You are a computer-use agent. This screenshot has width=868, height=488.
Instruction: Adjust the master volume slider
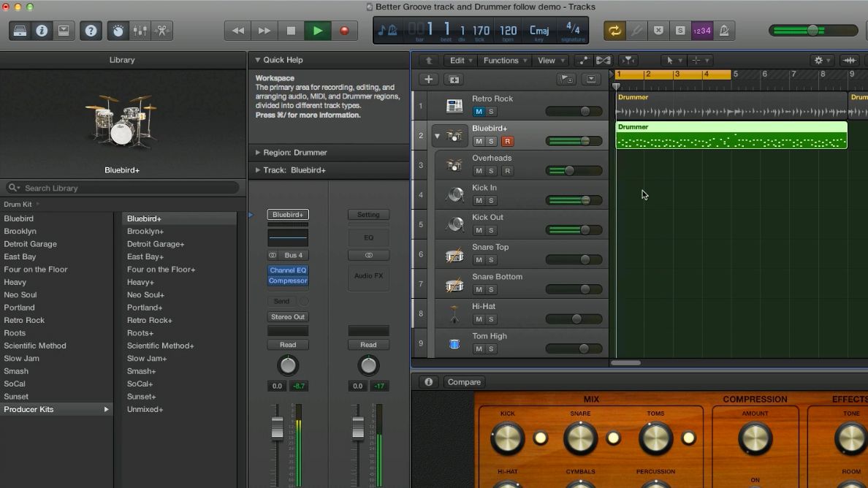pyautogui.click(x=814, y=31)
